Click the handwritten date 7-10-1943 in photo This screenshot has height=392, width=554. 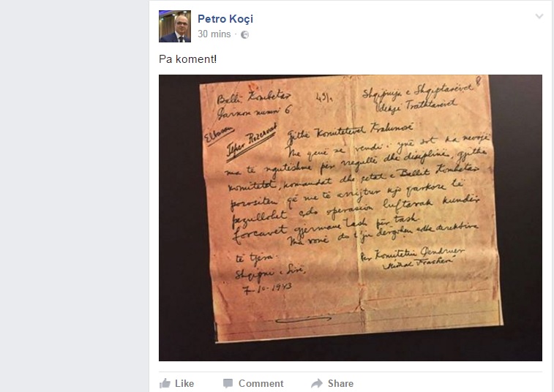click(267, 289)
